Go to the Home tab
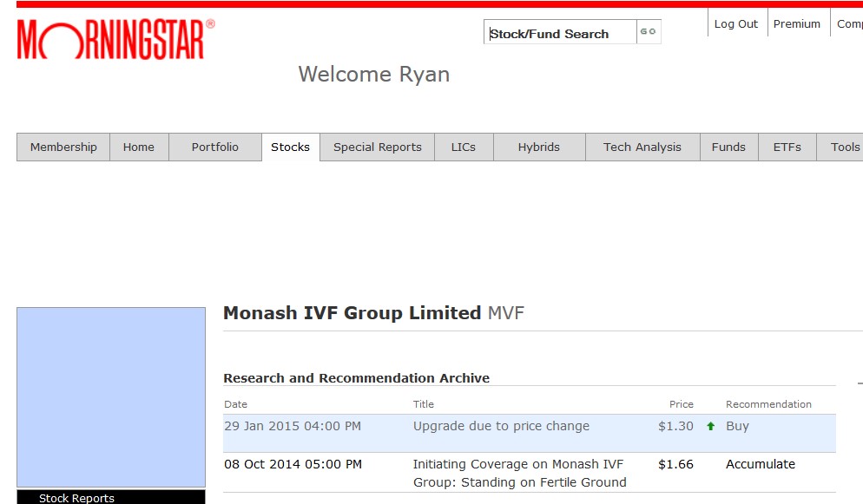Viewport: 863px width, 504px height. pyautogui.click(x=139, y=147)
